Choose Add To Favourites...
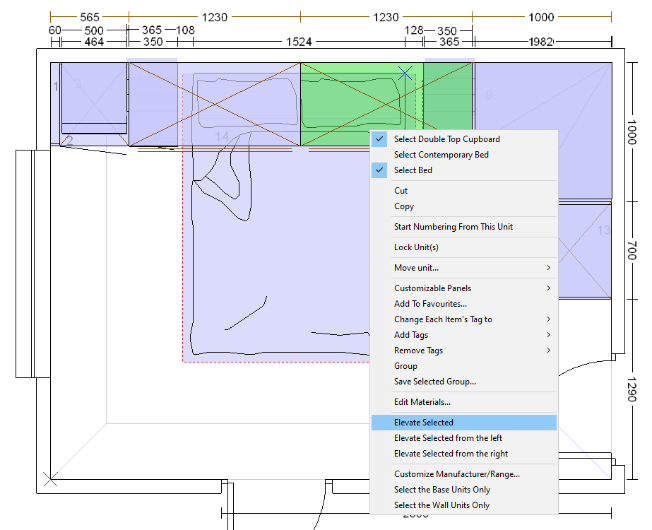This screenshot has width=652, height=530. click(x=464, y=304)
